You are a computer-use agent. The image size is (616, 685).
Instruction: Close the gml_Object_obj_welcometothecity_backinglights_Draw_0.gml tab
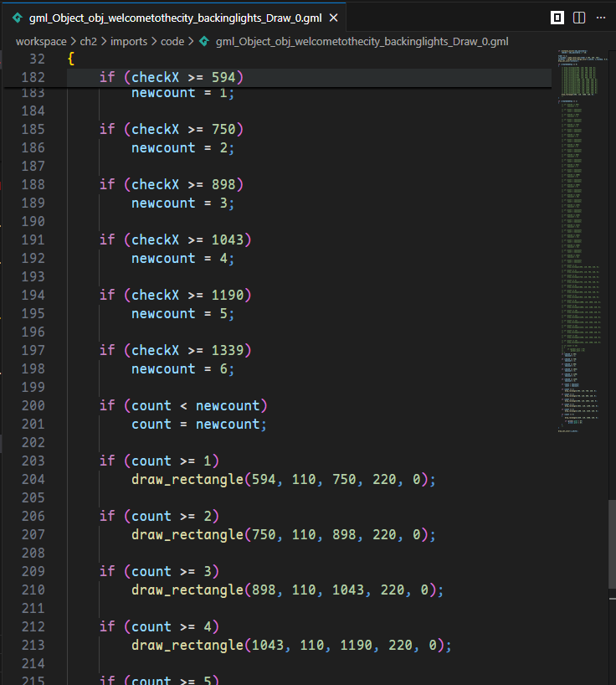tap(334, 18)
